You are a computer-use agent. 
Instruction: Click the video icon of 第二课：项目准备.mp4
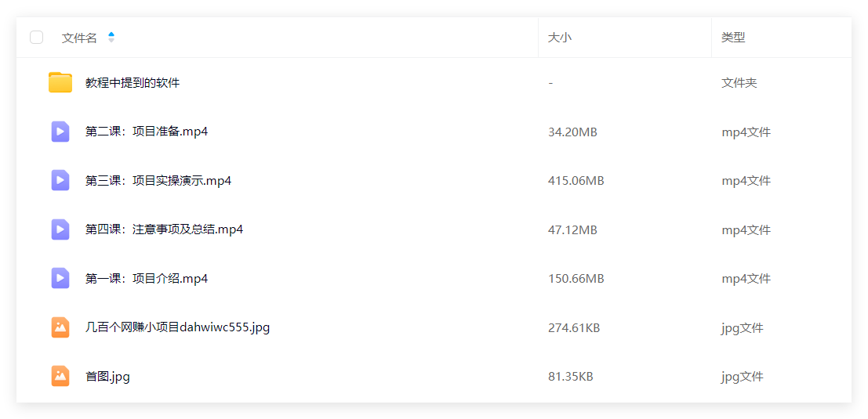pyautogui.click(x=60, y=132)
